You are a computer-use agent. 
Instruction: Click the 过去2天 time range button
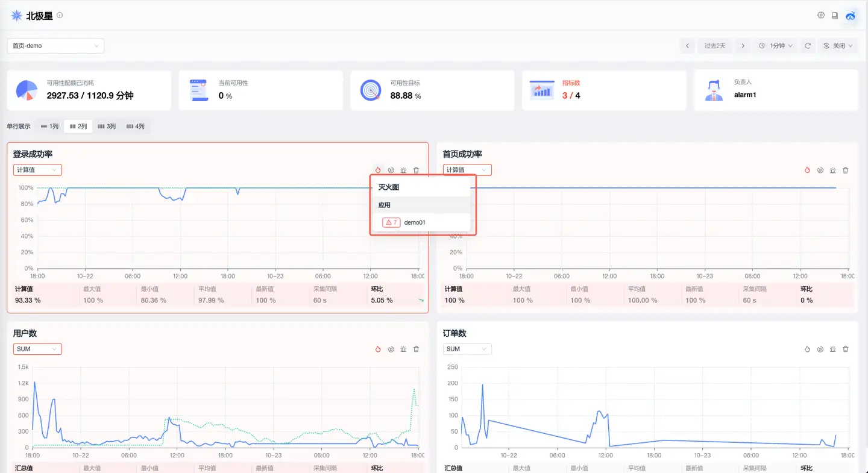[x=715, y=46]
